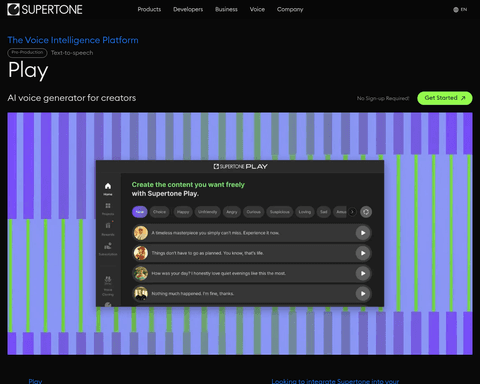Click the No Sign-up Required text

point(383,98)
